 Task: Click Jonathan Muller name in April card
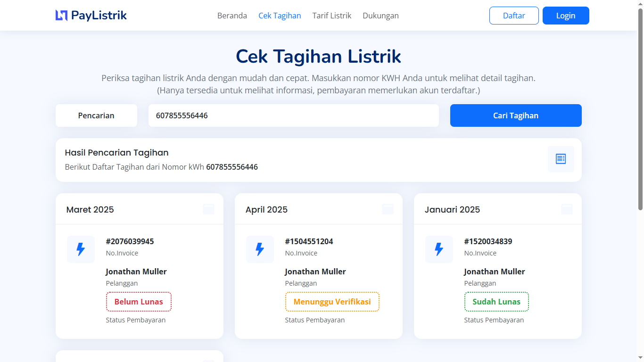[315, 271]
